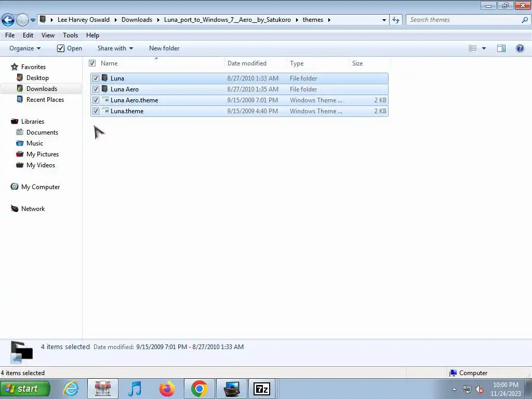The height and width of the screenshot is (399, 532).
Task: Open the Tools menu
Action: (x=70, y=35)
